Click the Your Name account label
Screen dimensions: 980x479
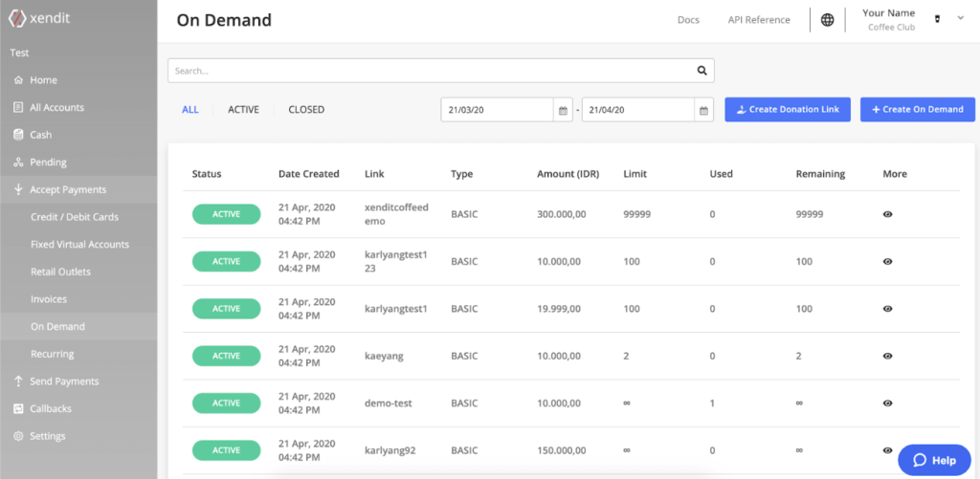pos(888,13)
